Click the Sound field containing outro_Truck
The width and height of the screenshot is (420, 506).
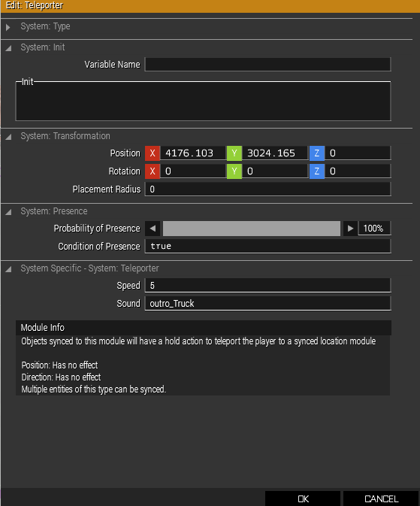coord(267,304)
